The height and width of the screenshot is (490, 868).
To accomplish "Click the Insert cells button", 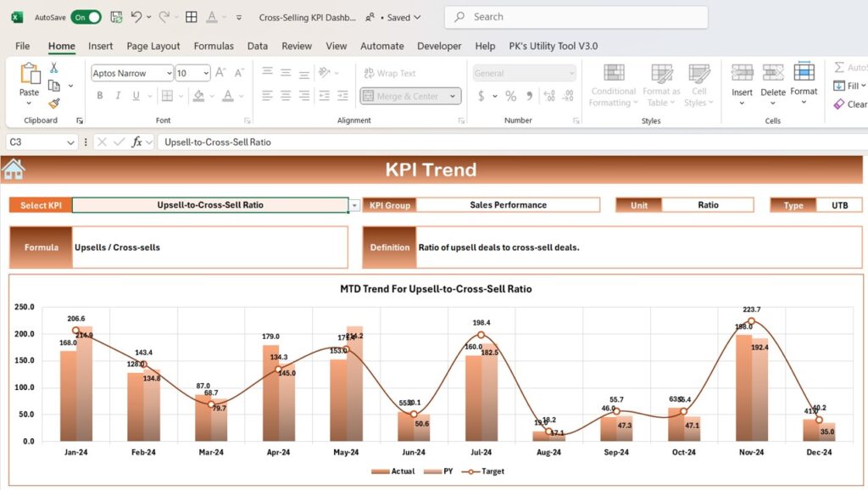I will click(x=742, y=84).
